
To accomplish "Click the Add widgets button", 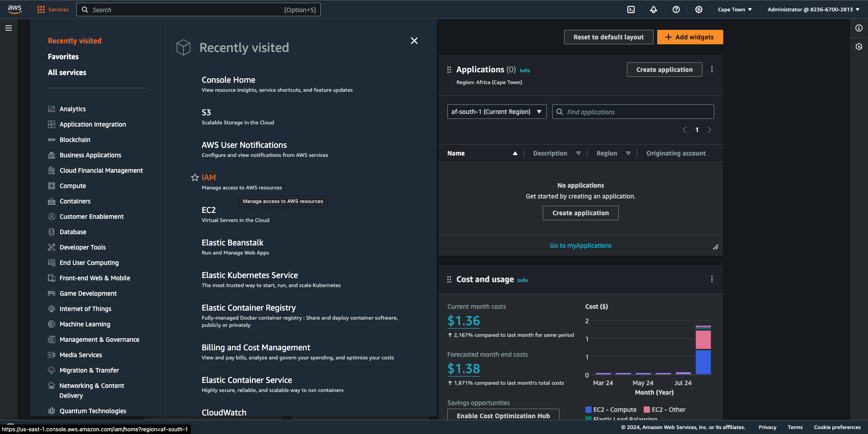I will [x=690, y=37].
